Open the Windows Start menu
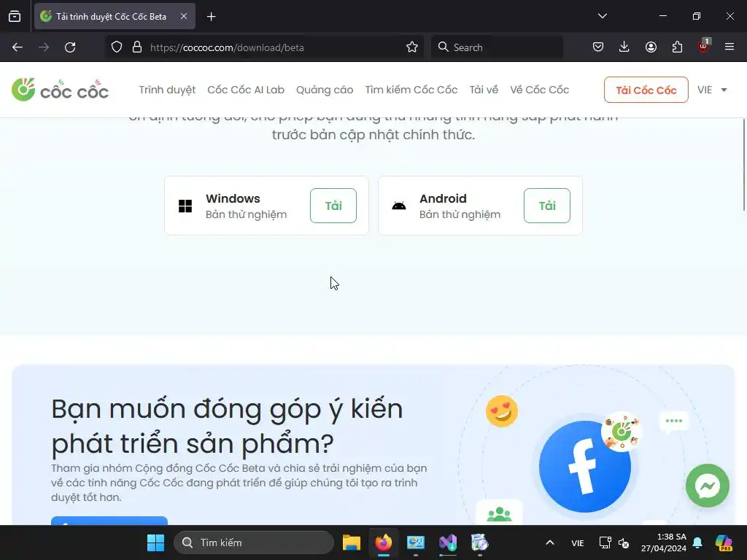 tap(155, 542)
